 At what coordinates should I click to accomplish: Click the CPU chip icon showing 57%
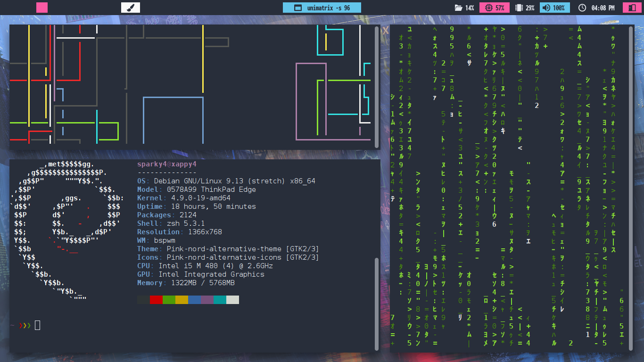(x=488, y=8)
